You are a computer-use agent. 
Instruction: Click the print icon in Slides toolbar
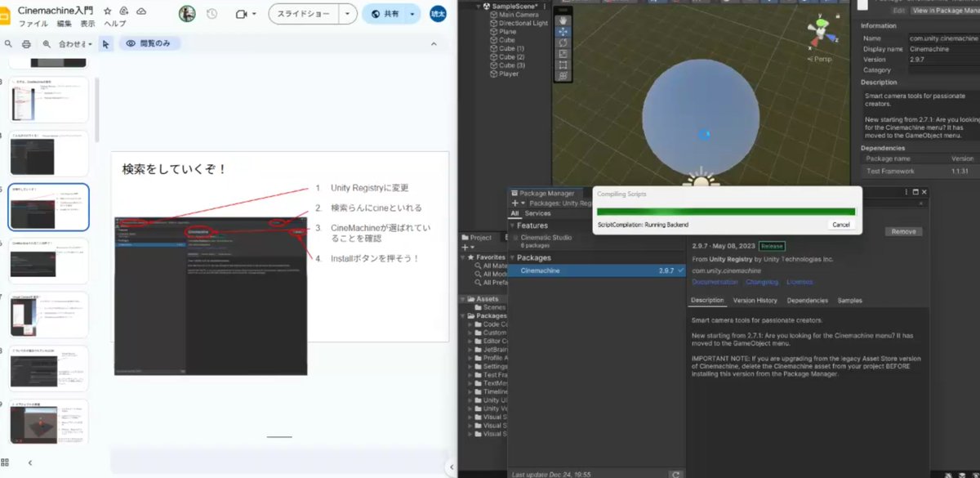(x=26, y=44)
